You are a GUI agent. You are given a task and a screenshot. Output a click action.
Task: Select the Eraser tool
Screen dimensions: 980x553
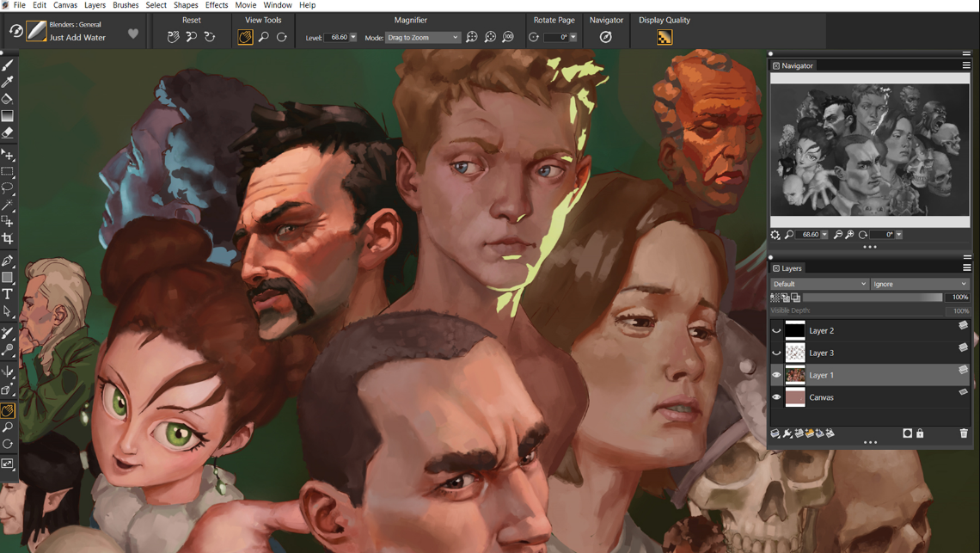(x=8, y=132)
